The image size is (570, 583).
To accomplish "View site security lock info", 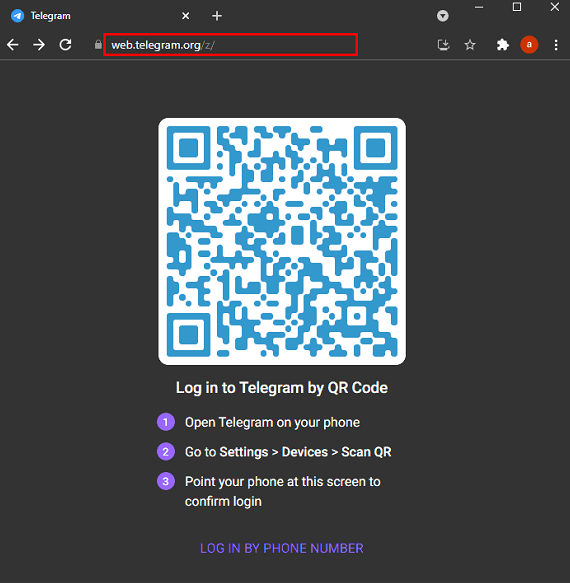I will 98,45.
